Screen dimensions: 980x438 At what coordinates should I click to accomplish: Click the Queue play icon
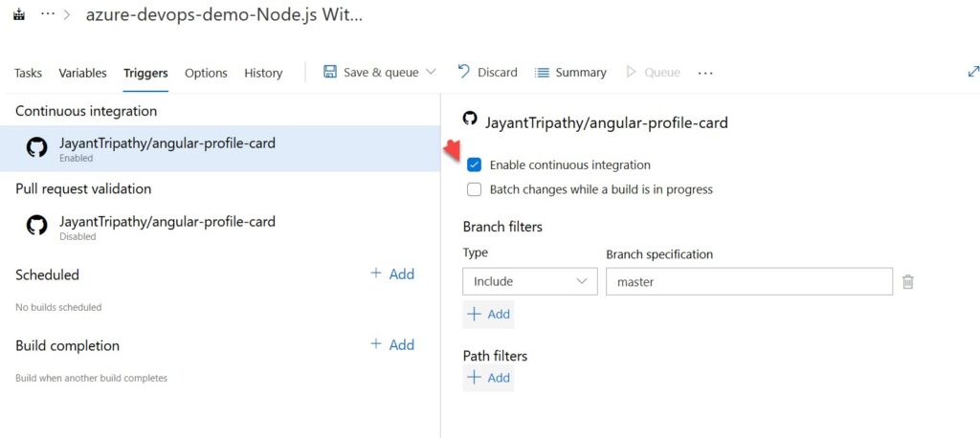tap(632, 72)
